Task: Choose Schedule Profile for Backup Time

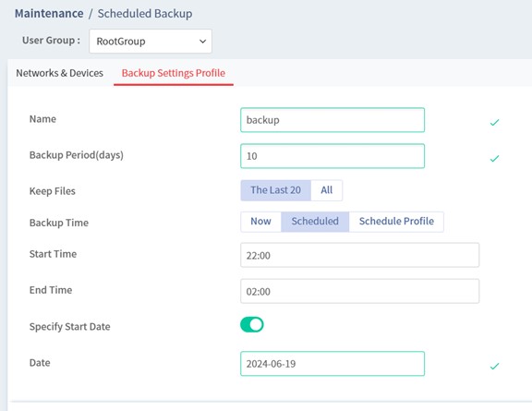Action: [396, 222]
